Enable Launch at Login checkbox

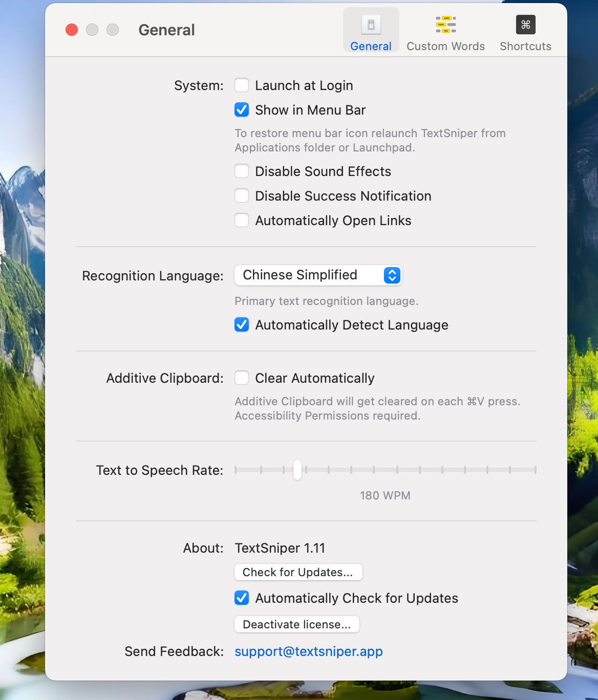[x=242, y=85]
